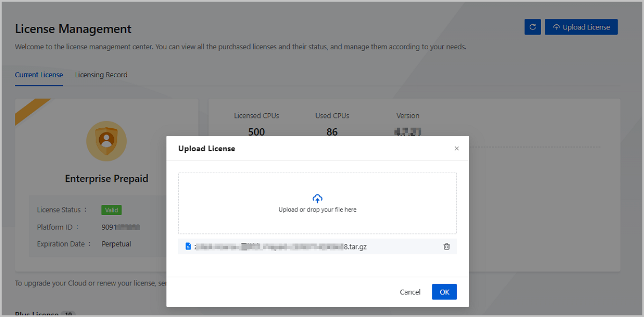Click the green Valid status badge
This screenshot has height=317, width=644.
tap(112, 210)
